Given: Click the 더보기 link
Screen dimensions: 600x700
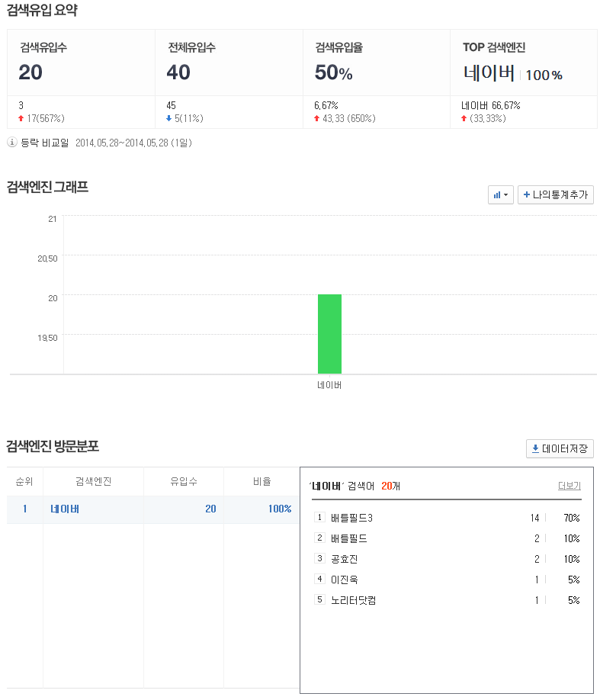Looking at the screenshot, I should [569, 486].
